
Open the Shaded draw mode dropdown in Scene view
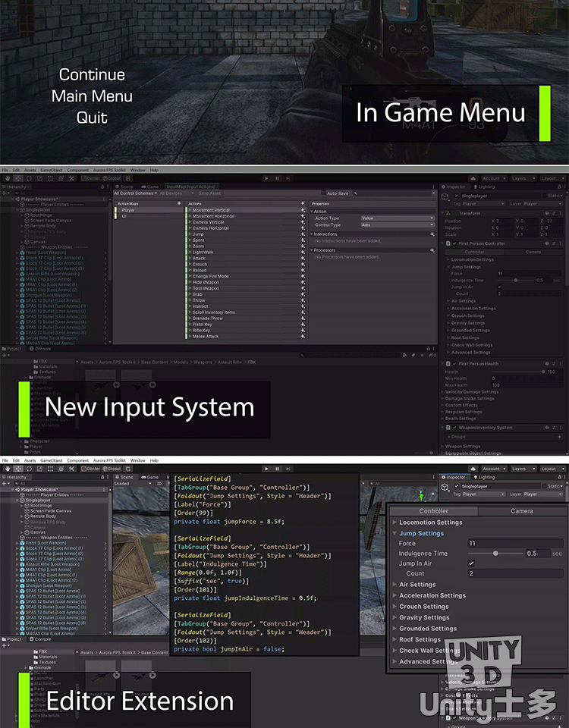[134, 483]
